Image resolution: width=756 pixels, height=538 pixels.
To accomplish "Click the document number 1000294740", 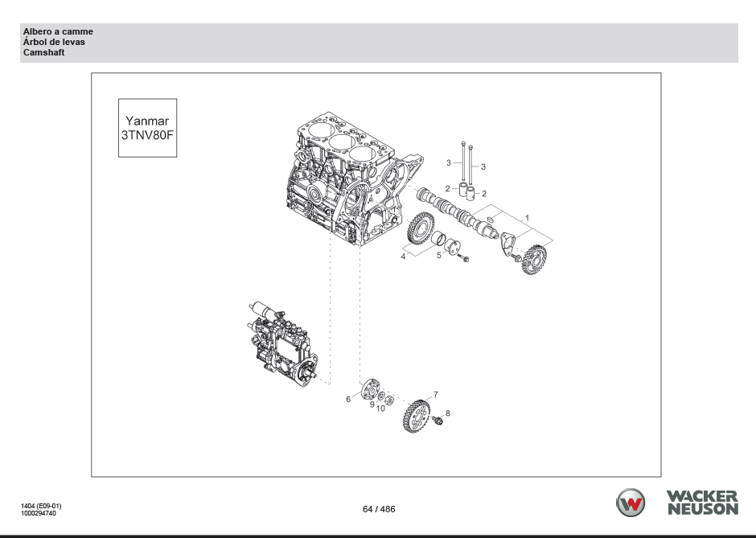I will (39, 512).
